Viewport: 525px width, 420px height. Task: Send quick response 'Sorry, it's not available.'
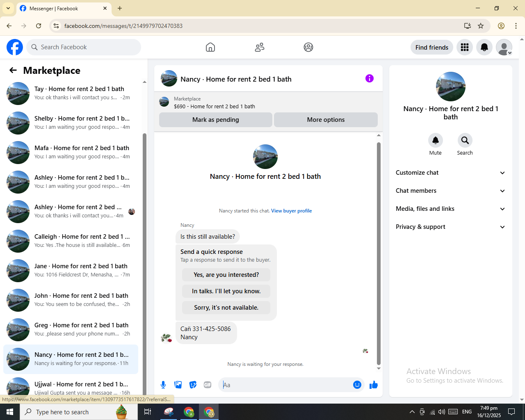tap(226, 308)
